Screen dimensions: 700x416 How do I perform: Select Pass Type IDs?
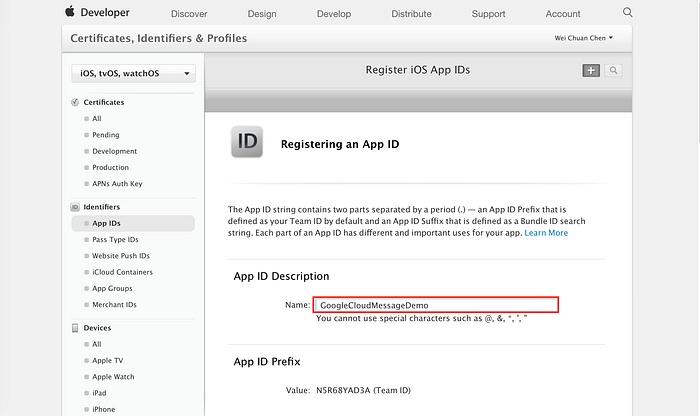[x=115, y=240]
